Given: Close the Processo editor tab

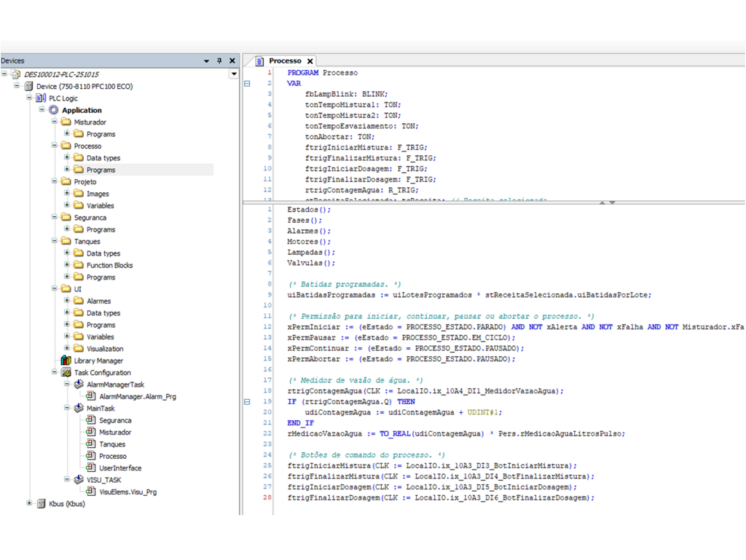Looking at the screenshot, I should click(x=310, y=61).
